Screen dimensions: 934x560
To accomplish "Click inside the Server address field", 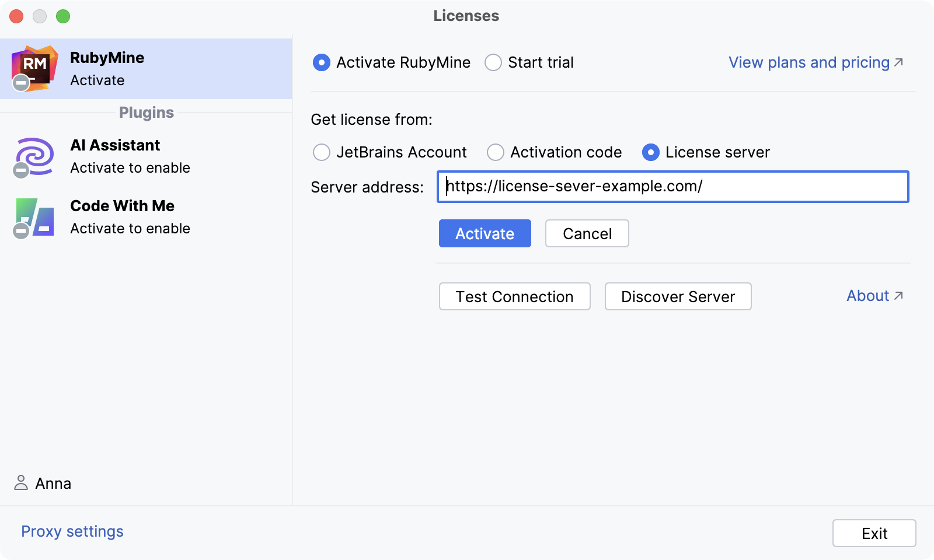I will click(x=671, y=187).
